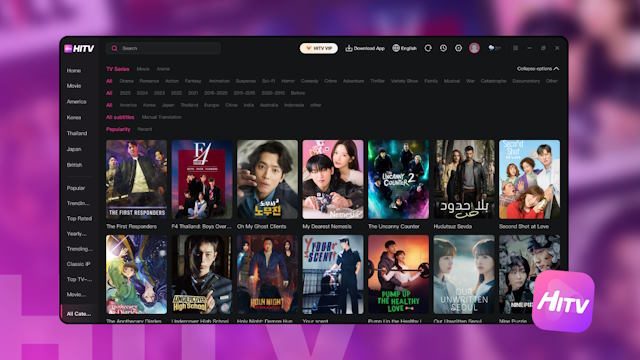Viewport: 640px width, 360px height.
Task: Open The Apothecary Diaries poster
Action: 136,274
